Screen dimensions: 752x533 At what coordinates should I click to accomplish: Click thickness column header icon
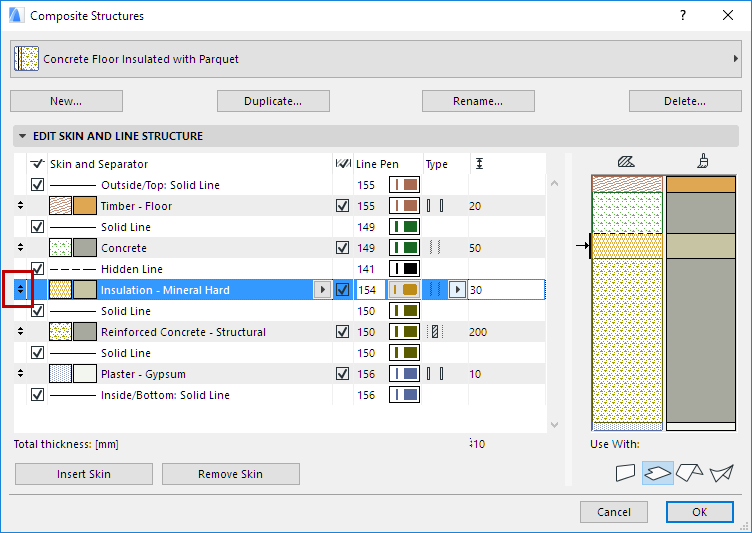tap(479, 164)
